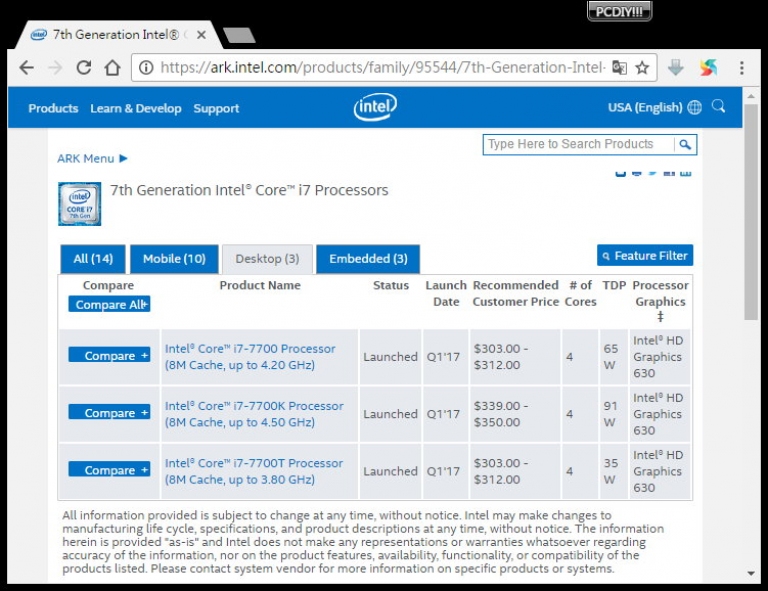Open Learn & Develop menu
The height and width of the screenshot is (591, 768).
click(136, 108)
